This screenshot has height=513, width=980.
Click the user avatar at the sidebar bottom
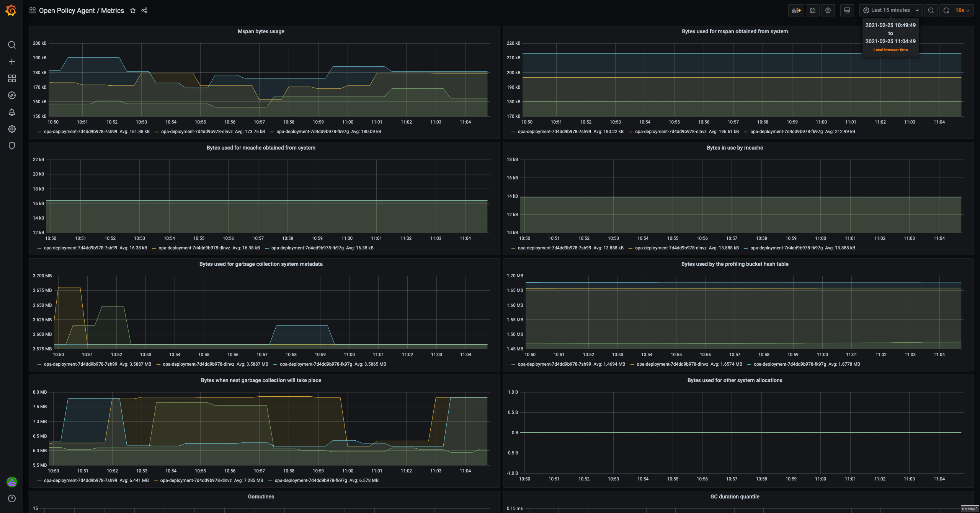pos(12,482)
